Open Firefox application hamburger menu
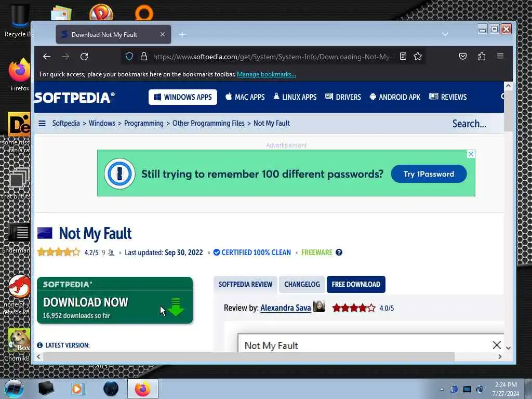 pos(500,56)
